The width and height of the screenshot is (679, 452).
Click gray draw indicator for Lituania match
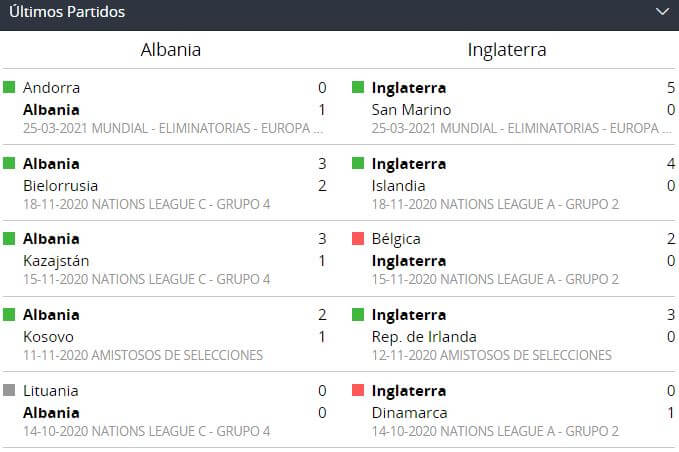pyautogui.click(x=9, y=392)
